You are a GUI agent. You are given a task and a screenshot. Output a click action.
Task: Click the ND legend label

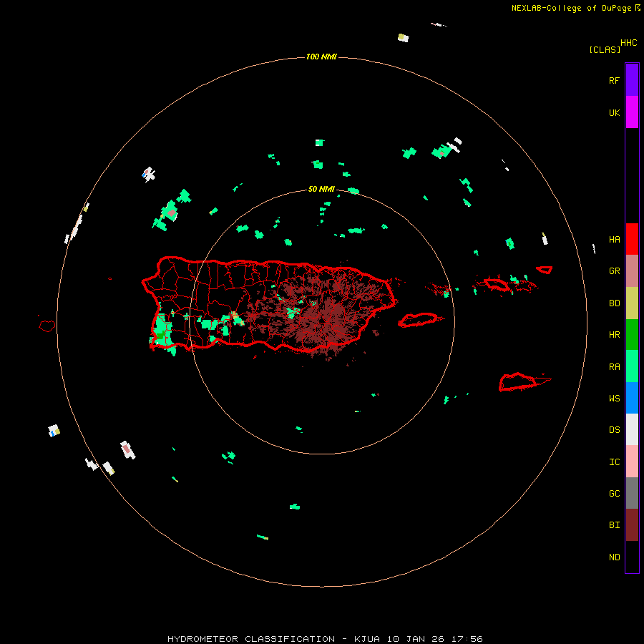click(614, 557)
